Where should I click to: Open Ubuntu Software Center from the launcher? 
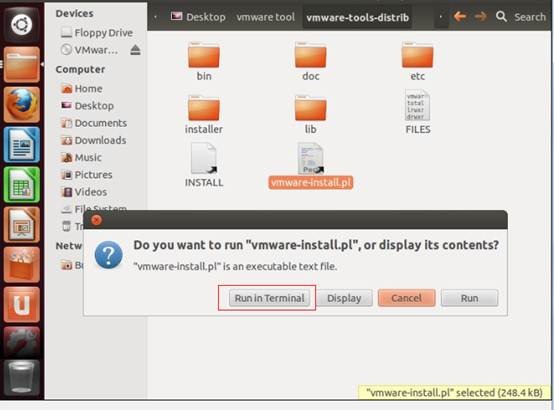pos(22,265)
